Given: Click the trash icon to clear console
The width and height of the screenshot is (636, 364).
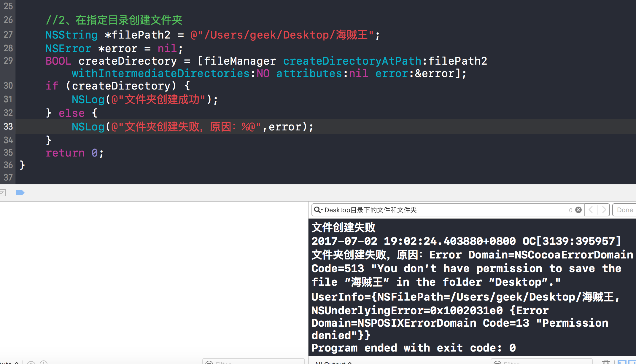Looking at the screenshot, I should [x=606, y=362].
